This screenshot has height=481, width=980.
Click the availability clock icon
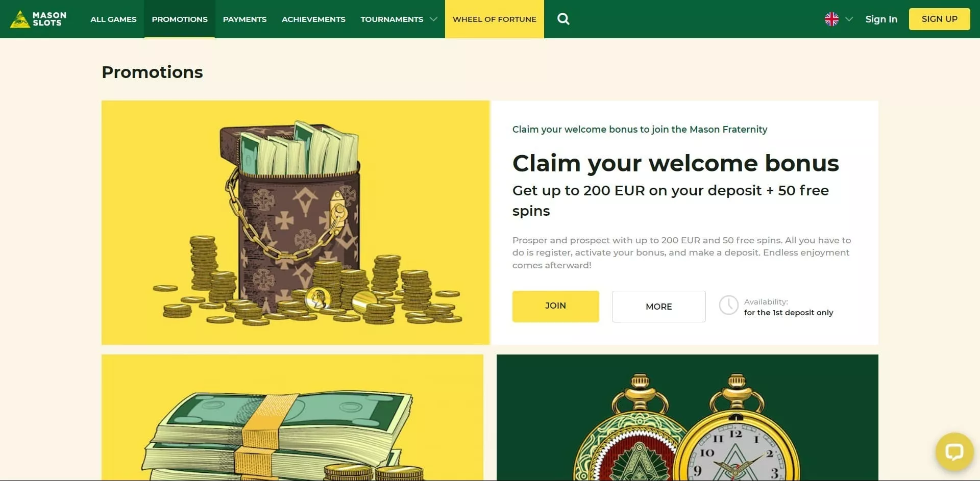click(x=728, y=305)
